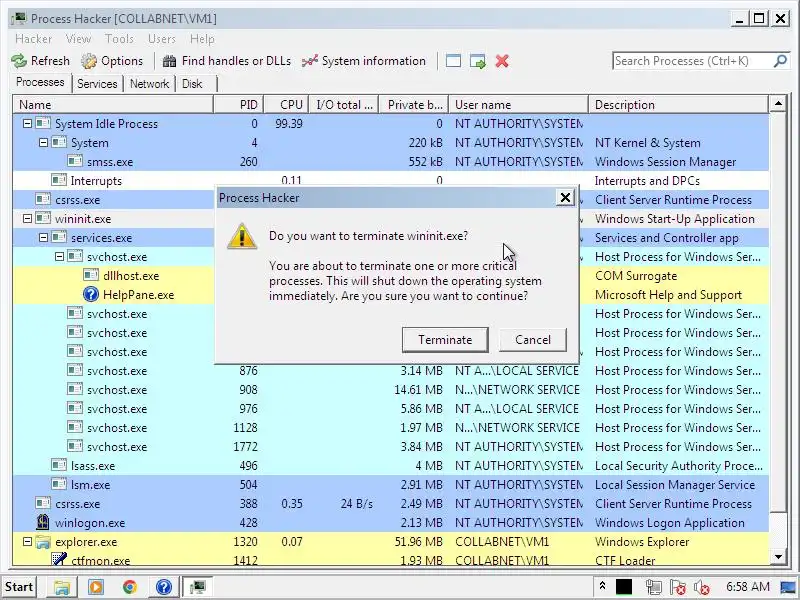
Task: Switch to the Network tab
Action: tap(149, 84)
